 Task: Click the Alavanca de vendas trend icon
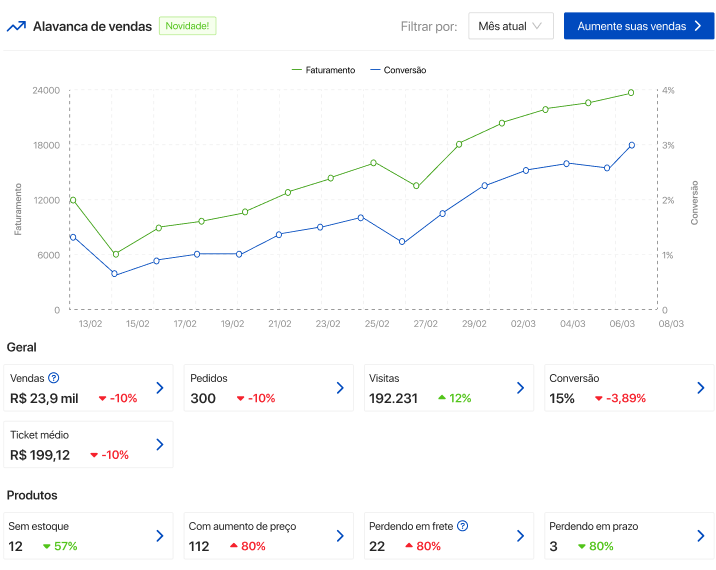point(16,26)
